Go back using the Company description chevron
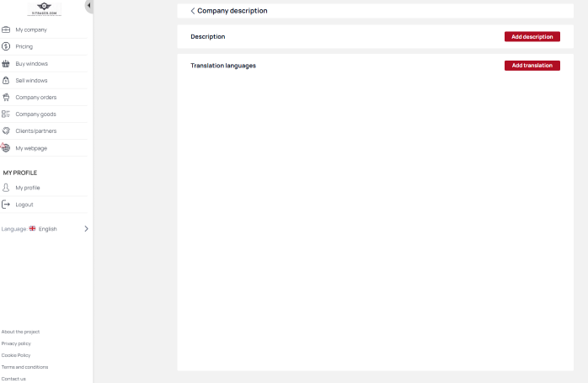The height and width of the screenshot is (383, 588). [192, 11]
